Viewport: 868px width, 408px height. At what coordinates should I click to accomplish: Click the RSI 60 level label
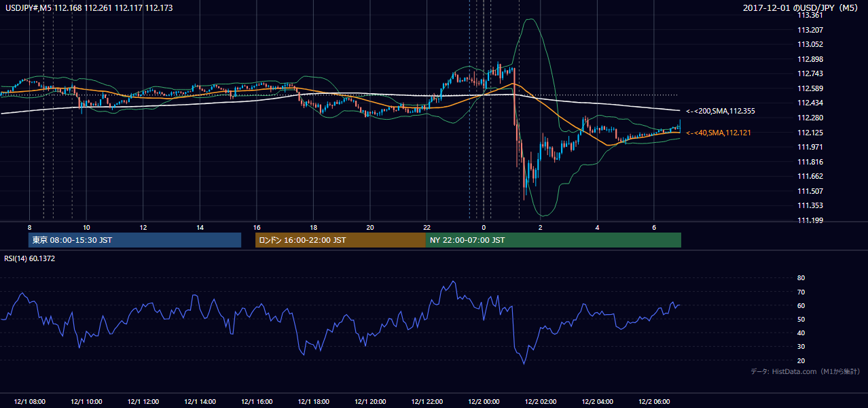(x=801, y=305)
